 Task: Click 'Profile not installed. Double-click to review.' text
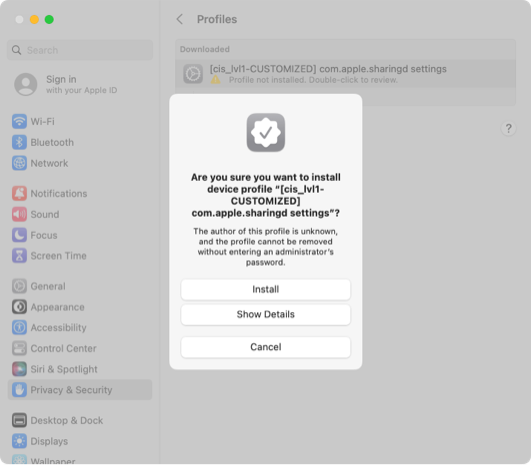tap(313, 80)
